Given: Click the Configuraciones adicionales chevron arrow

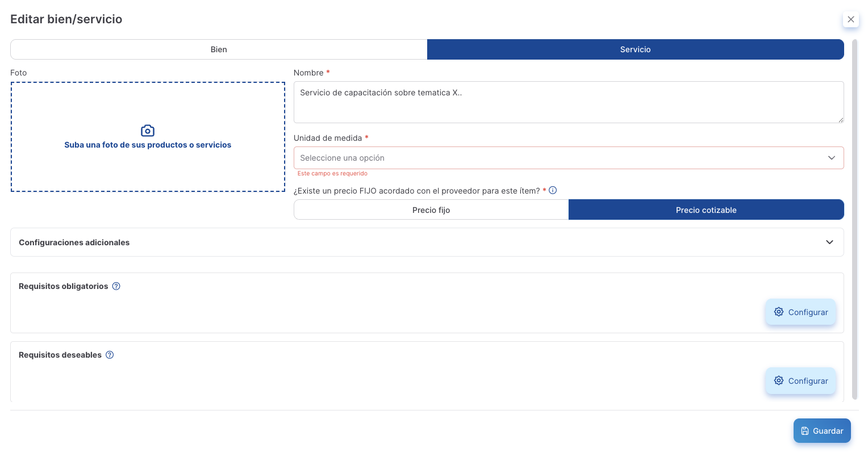Looking at the screenshot, I should pos(829,242).
